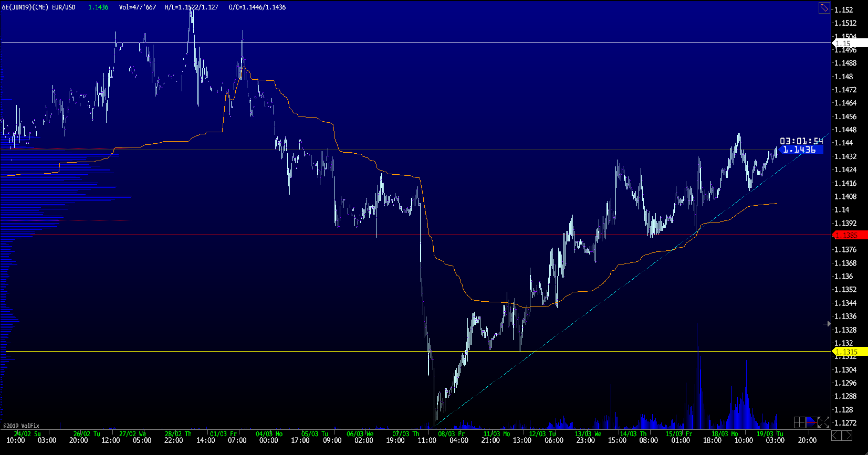The image size is (868, 455).
Task: Click the 6E(JUN19)(CME) EUR/USD instrument title
Action: coord(39,7)
